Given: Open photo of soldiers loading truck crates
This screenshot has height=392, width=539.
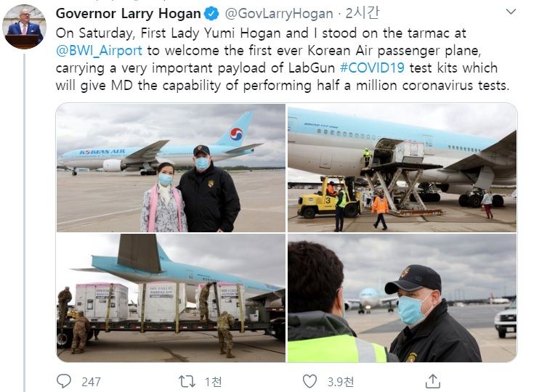Looking at the screenshot, I should 171,298.
